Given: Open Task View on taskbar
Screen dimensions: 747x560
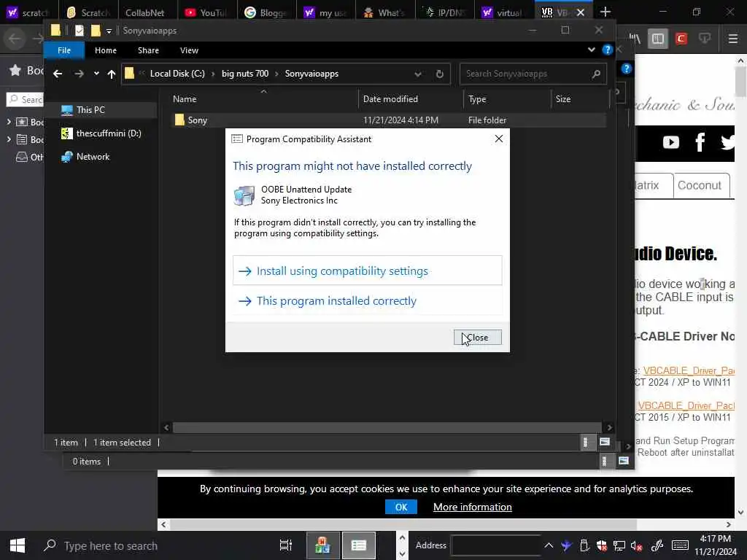Looking at the screenshot, I should tap(285, 545).
